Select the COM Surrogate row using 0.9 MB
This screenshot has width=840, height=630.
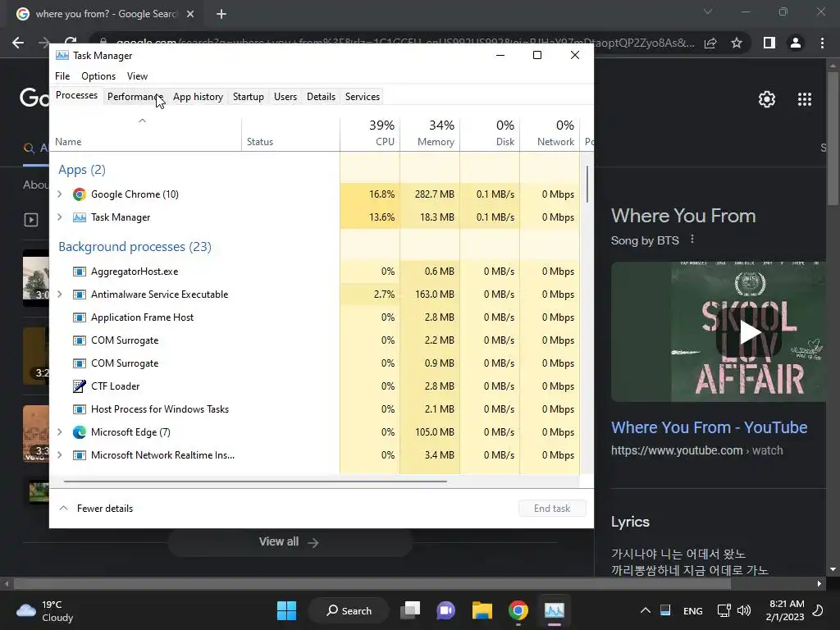[314, 363]
